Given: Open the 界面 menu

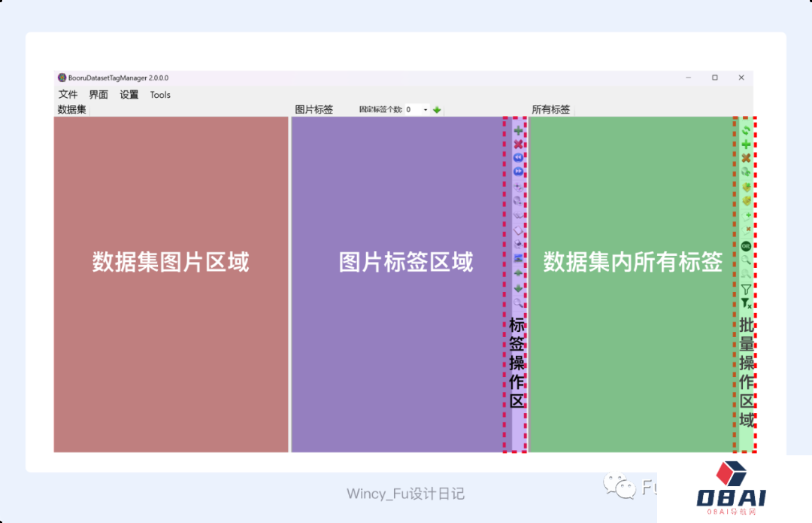Looking at the screenshot, I should [x=98, y=95].
